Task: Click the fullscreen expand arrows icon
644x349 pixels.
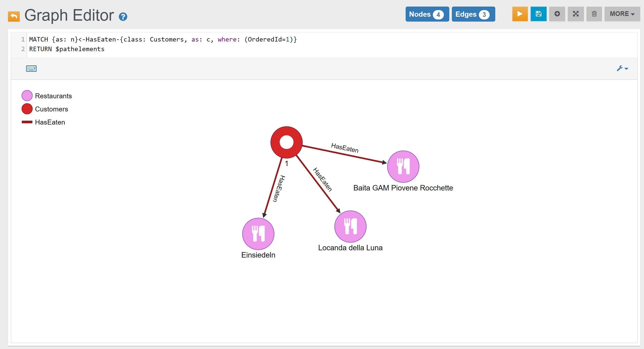Action: tap(575, 14)
